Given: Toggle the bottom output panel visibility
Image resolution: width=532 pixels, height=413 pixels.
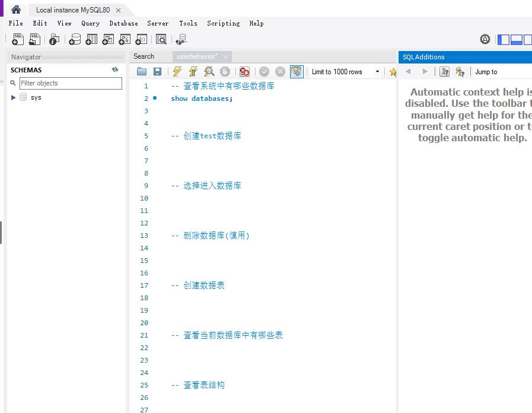Looking at the screenshot, I should pyautogui.click(x=516, y=40).
